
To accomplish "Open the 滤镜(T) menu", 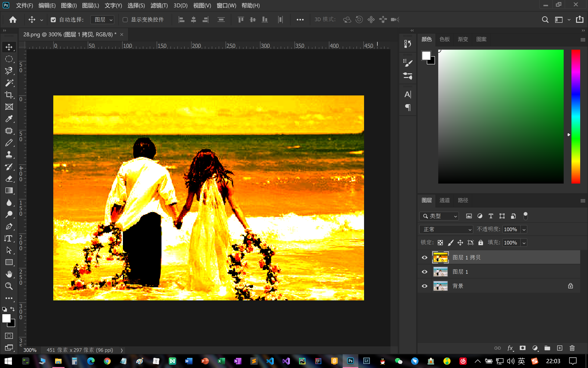I will pos(159,5).
